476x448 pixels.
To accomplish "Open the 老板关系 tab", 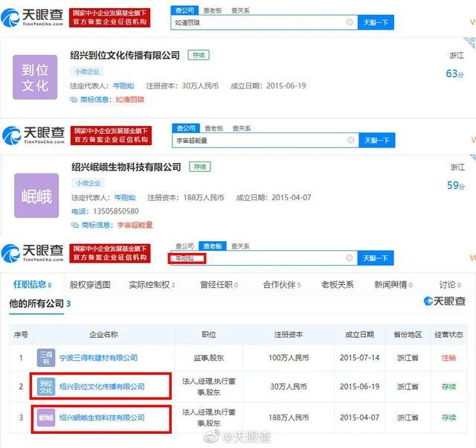I will (337, 284).
